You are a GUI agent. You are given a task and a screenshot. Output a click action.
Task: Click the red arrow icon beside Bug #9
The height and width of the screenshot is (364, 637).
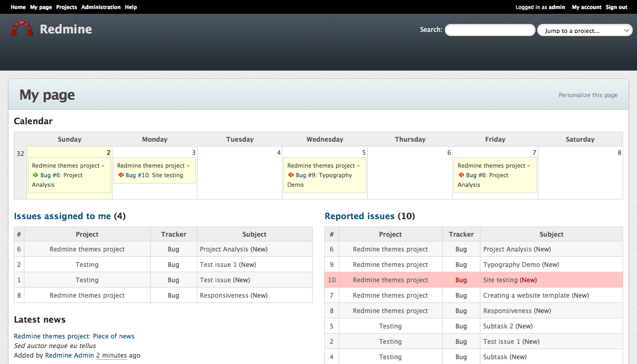[x=291, y=175]
